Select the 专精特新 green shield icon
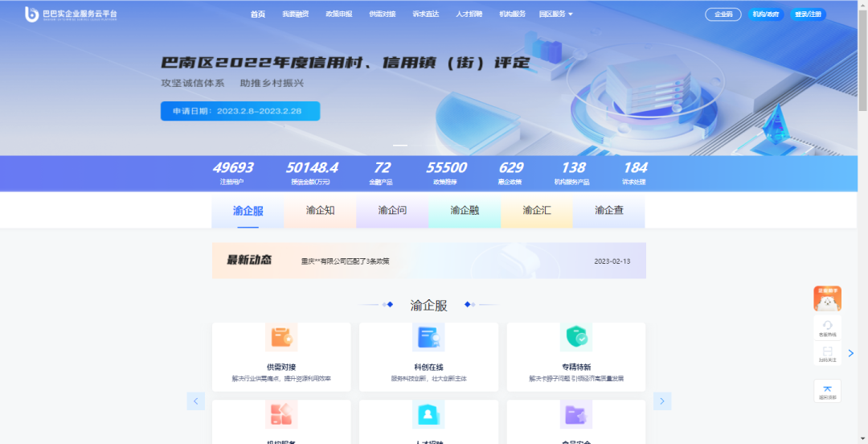 [x=575, y=337]
